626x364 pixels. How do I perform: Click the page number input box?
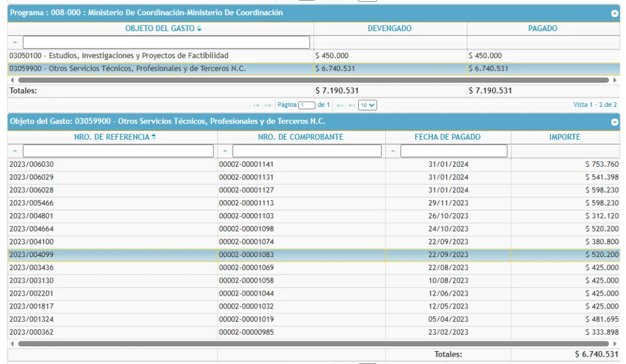click(x=306, y=105)
